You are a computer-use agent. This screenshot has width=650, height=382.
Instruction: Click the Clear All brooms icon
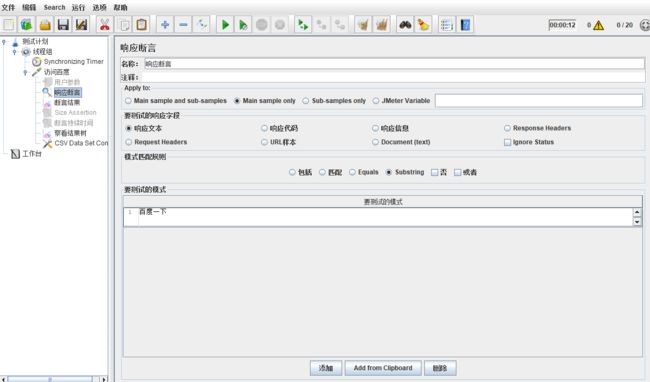point(381,25)
